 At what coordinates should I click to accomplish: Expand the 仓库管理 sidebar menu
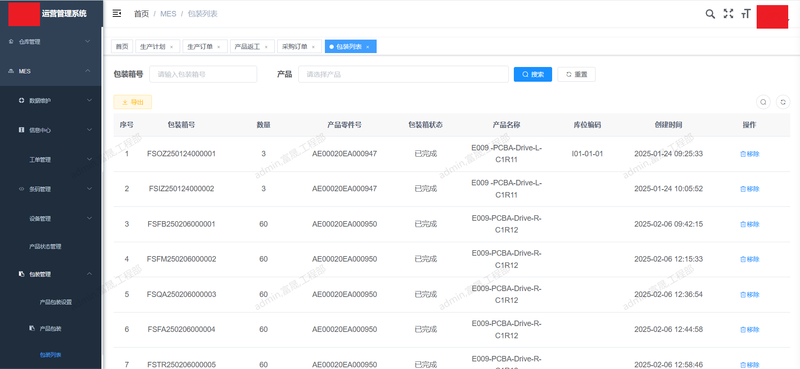(51, 42)
